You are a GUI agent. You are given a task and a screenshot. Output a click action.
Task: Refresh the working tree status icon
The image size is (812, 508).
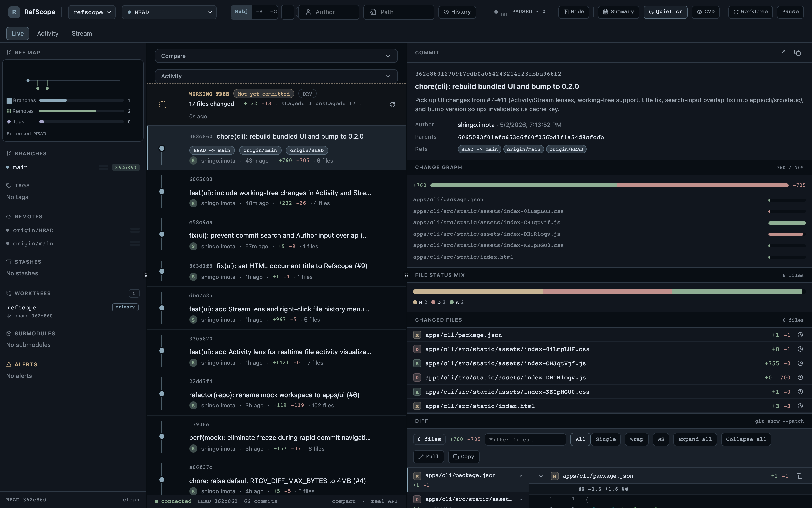(x=392, y=105)
